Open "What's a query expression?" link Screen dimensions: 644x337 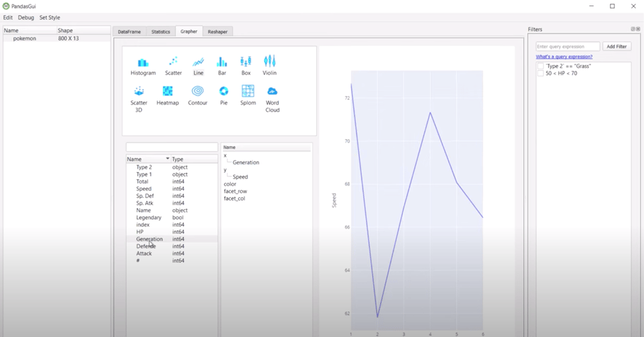(x=563, y=57)
